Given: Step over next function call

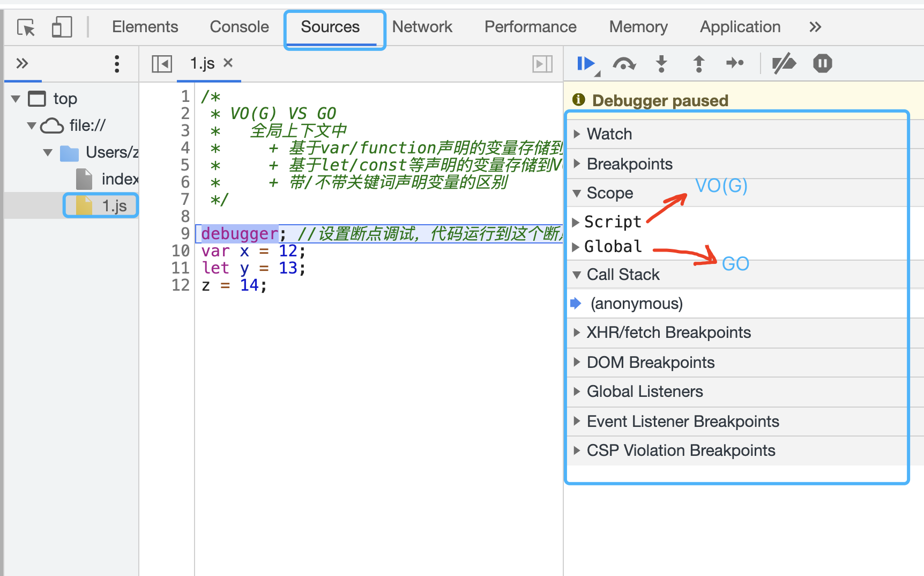Looking at the screenshot, I should (624, 64).
